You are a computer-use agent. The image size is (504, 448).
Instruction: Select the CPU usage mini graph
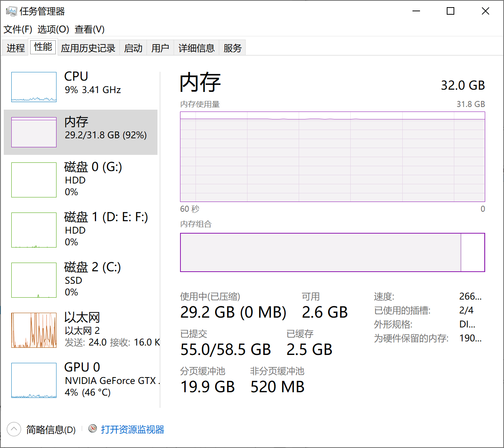34,87
